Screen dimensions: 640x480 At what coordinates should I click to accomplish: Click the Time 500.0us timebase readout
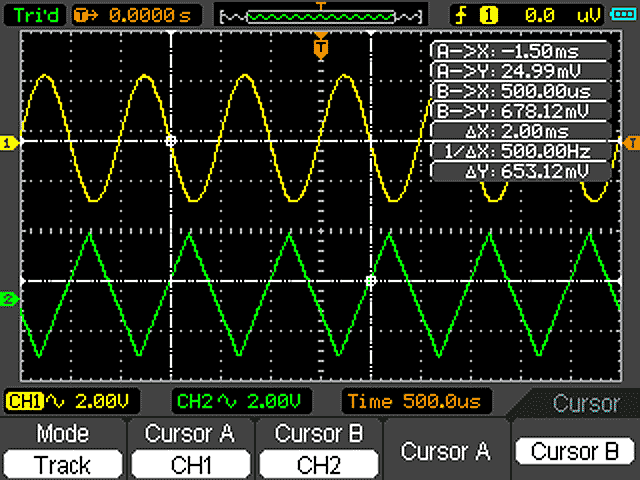[x=413, y=401]
